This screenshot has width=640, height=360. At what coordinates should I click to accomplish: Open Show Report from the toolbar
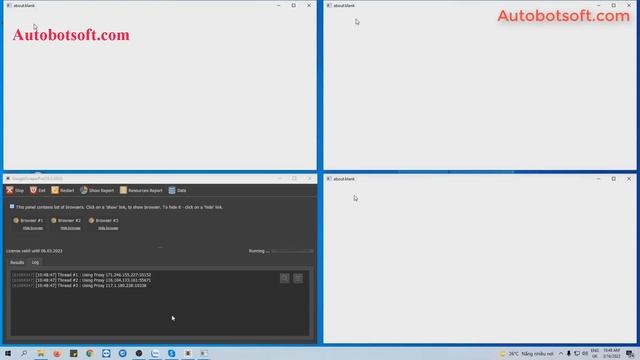click(97, 190)
